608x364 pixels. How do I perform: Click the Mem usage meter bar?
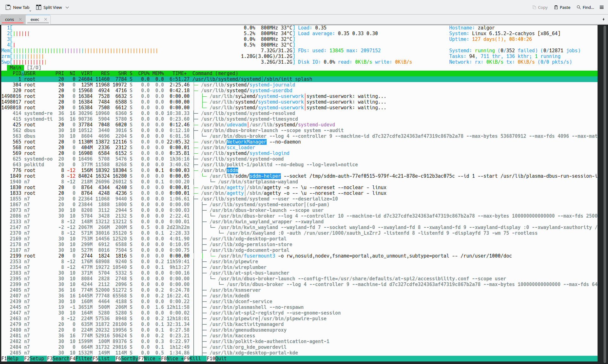coord(148,51)
